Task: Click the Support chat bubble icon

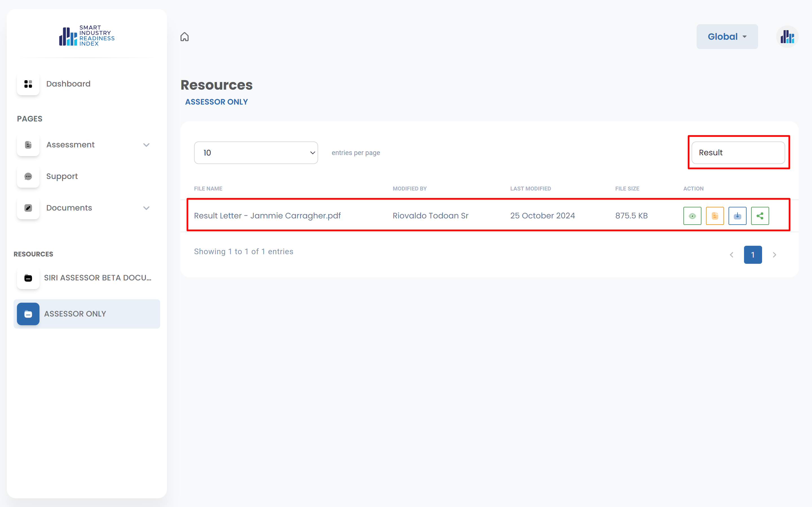Action: pyautogui.click(x=28, y=176)
